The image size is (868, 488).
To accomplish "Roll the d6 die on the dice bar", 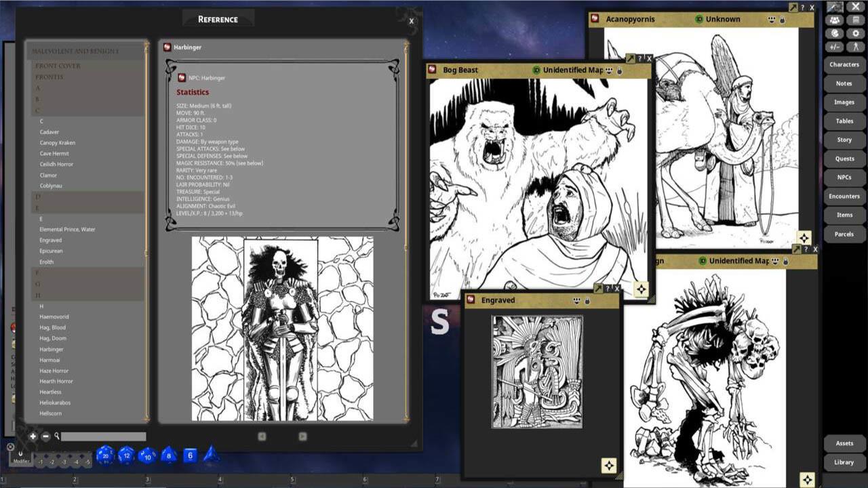I will (x=189, y=455).
